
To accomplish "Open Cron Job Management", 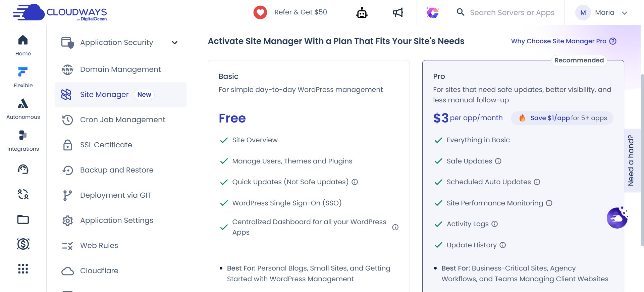I will click(x=121, y=120).
